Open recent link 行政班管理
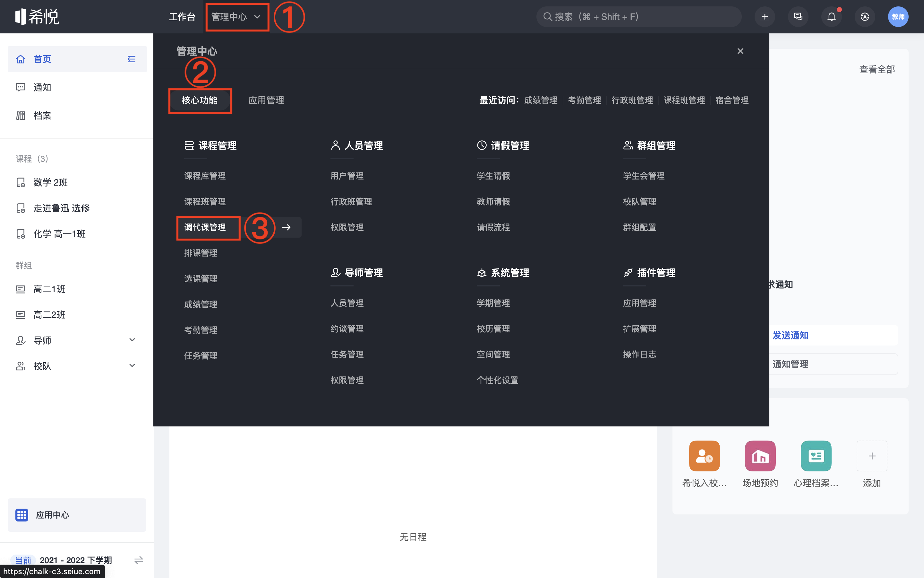Image resolution: width=924 pixels, height=578 pixels. 632,101
